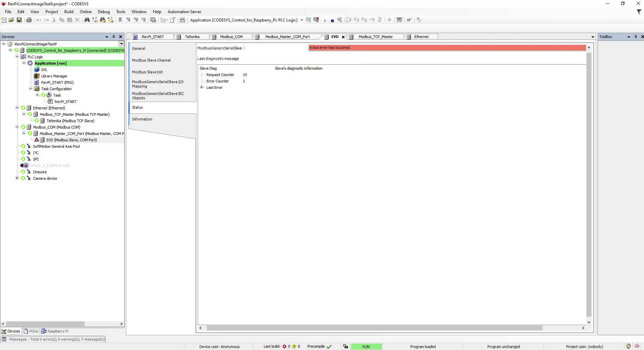Viewport: 644px width, 350px height.
Task: Click the Open Project folder icon
Action: pyautogui.click(x=11, y=20)
